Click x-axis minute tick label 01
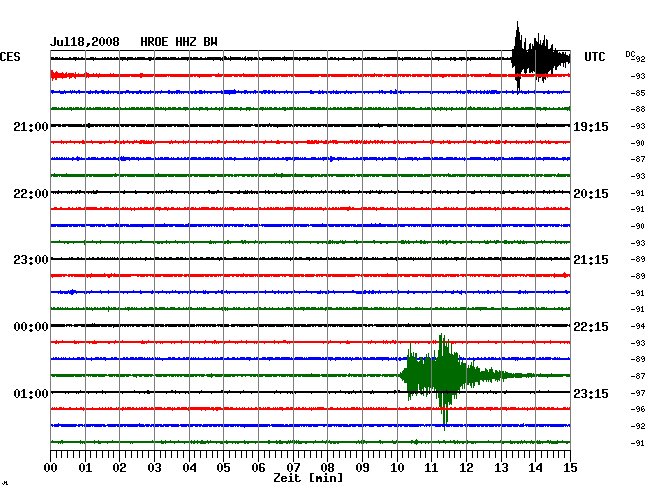Image resolution: width=650 pixels, height=494 pixels. [85, 468]
